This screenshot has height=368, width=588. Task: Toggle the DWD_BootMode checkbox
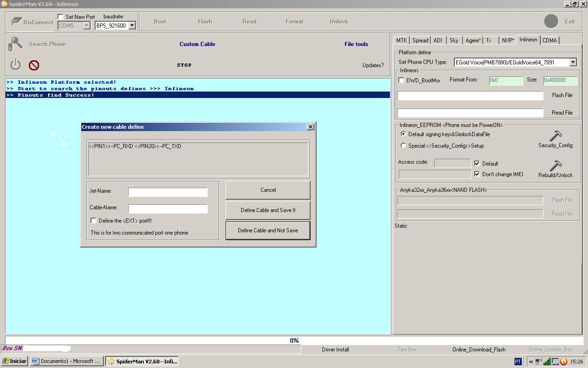(x=401, y=80)
